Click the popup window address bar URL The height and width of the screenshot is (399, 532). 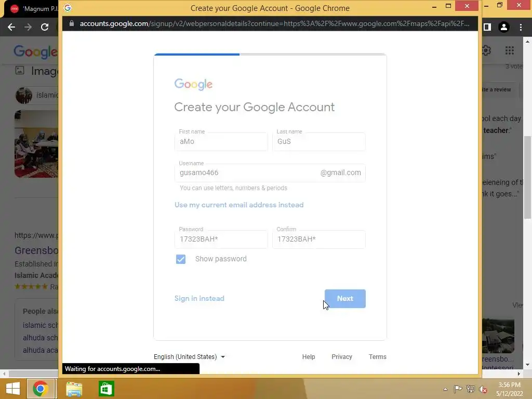[274, 23]
